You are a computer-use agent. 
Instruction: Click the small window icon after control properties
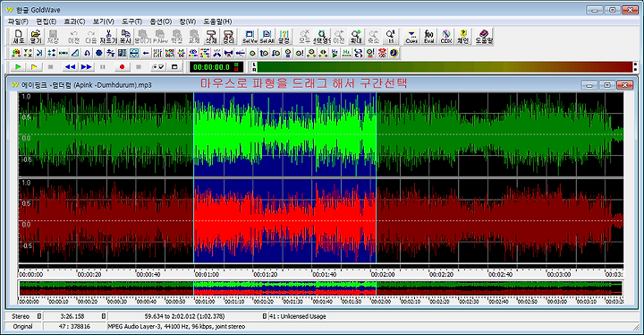174,66
